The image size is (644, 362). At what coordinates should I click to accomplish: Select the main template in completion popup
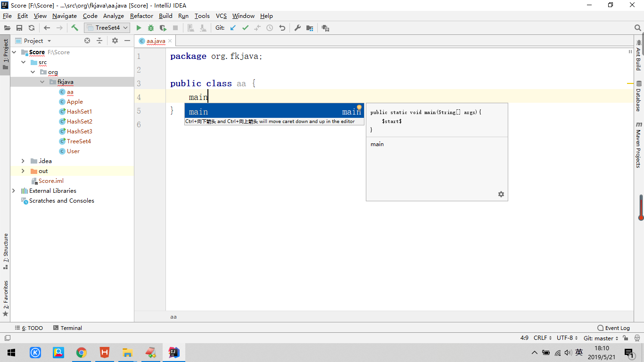coord(274,112)
